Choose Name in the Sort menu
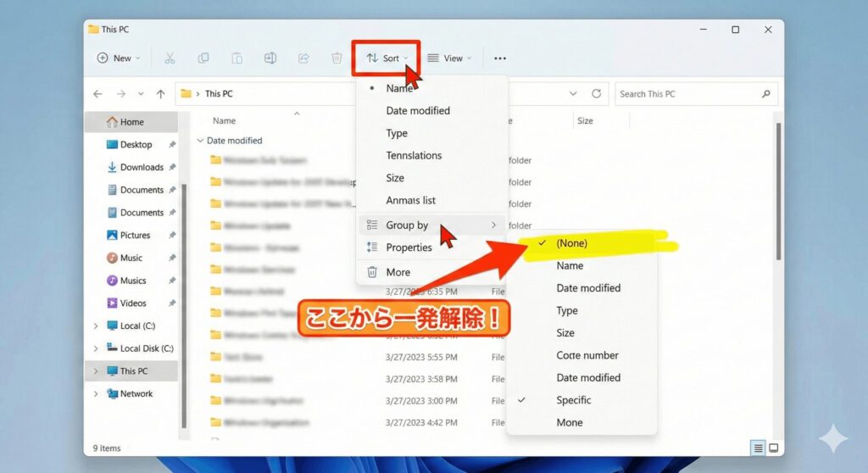The height and width of the screenshot is (473, 868). 399,88
